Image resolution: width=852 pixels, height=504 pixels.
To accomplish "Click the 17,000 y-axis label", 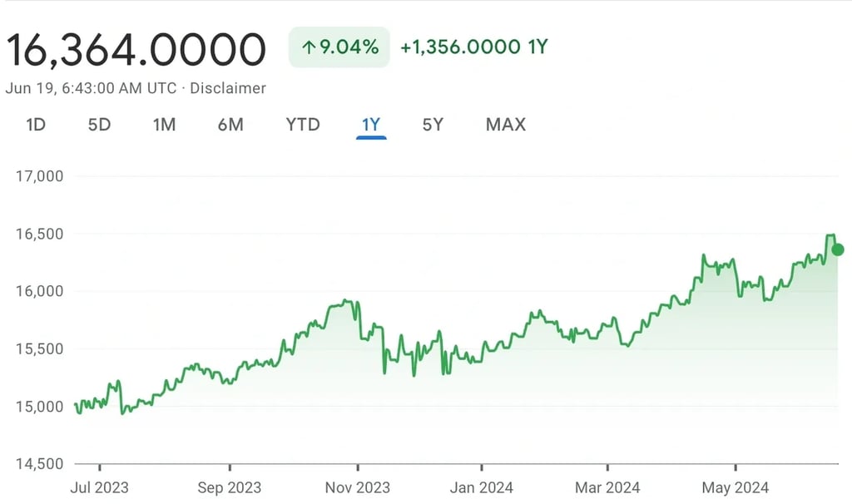I will click(x=39, y=176).
